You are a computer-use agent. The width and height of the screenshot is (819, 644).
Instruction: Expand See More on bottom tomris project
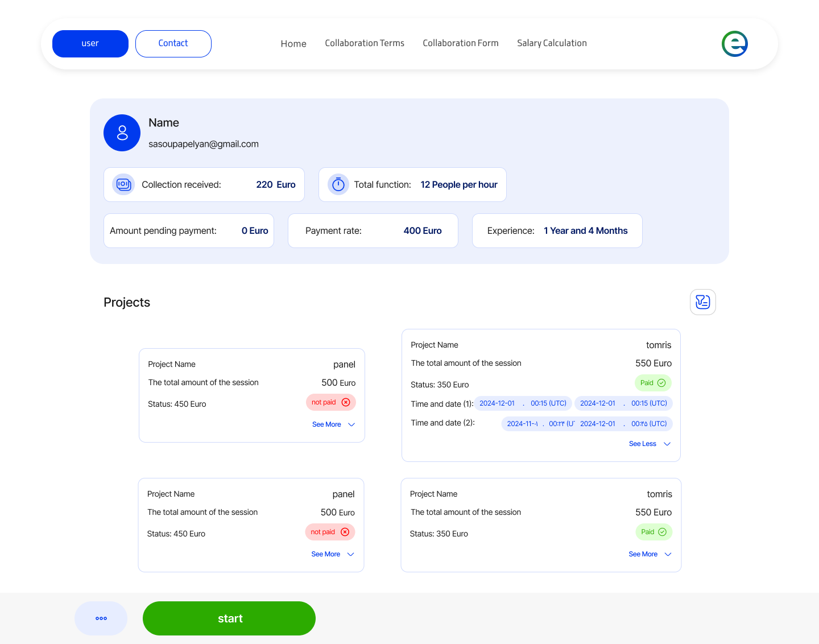tap(650, 554)
